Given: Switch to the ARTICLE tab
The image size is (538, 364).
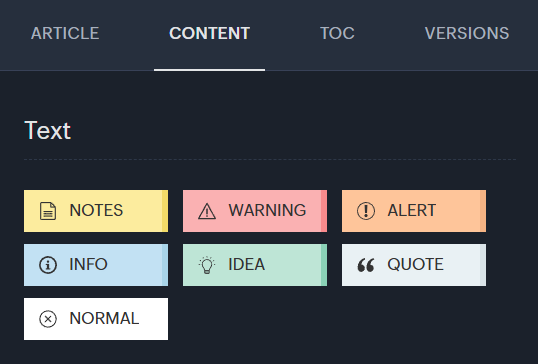Looking at the screenshot, I should 65,33.
